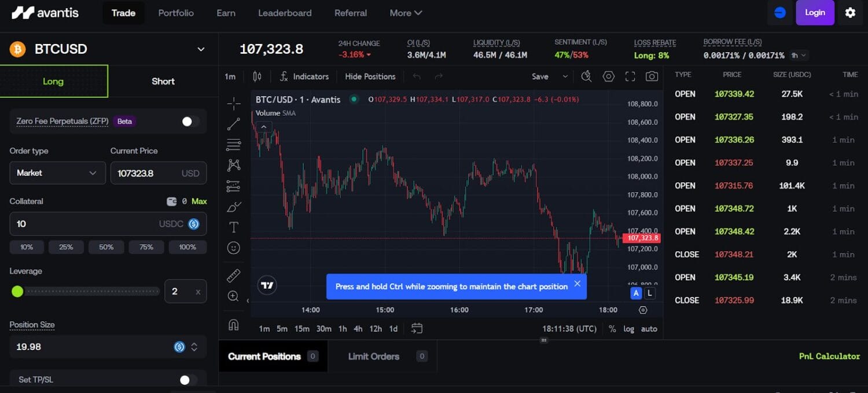
Task: Open the emoji icons tool
Action: 234,248
